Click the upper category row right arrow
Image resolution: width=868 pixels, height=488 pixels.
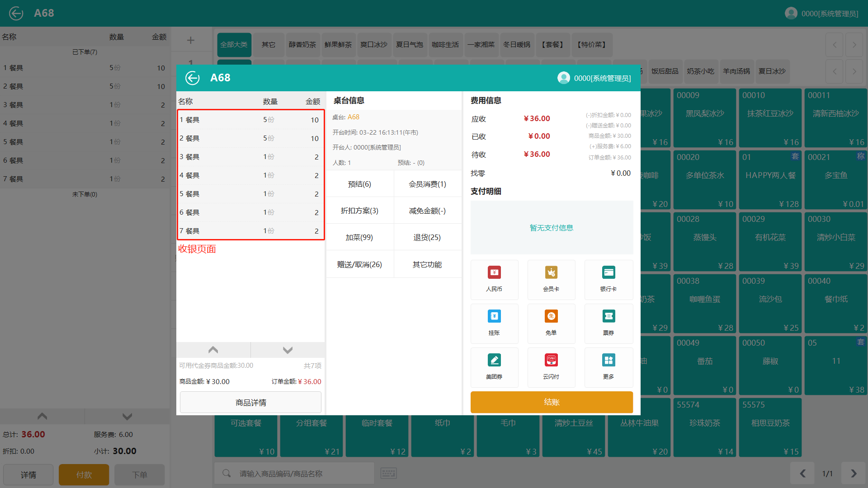[x=854, y=45]
